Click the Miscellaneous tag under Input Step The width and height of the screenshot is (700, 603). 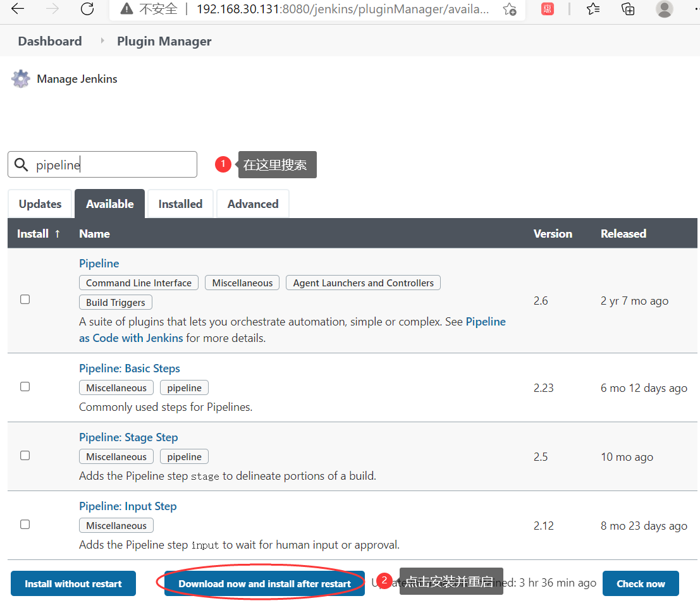[116, 525]
